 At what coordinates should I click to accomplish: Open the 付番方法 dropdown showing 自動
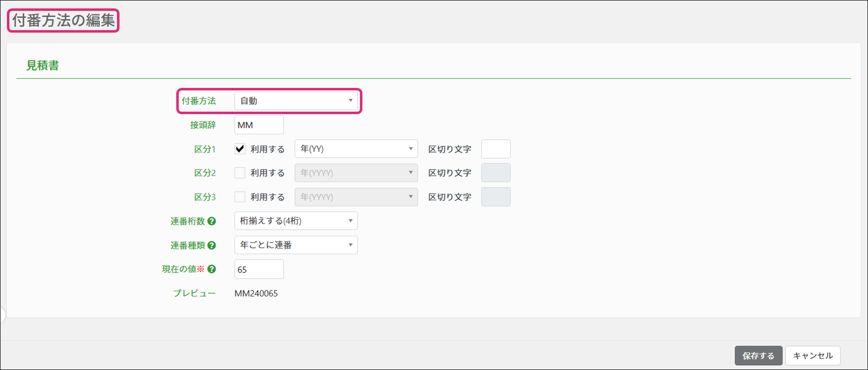[296, 101]
